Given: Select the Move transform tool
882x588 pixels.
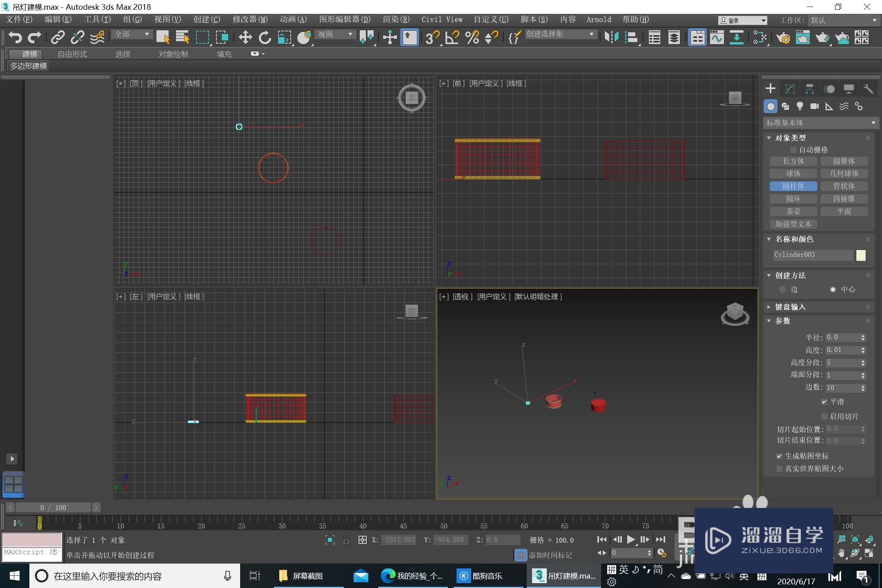Looking at the screenshot, I should (x=245, y=38).
